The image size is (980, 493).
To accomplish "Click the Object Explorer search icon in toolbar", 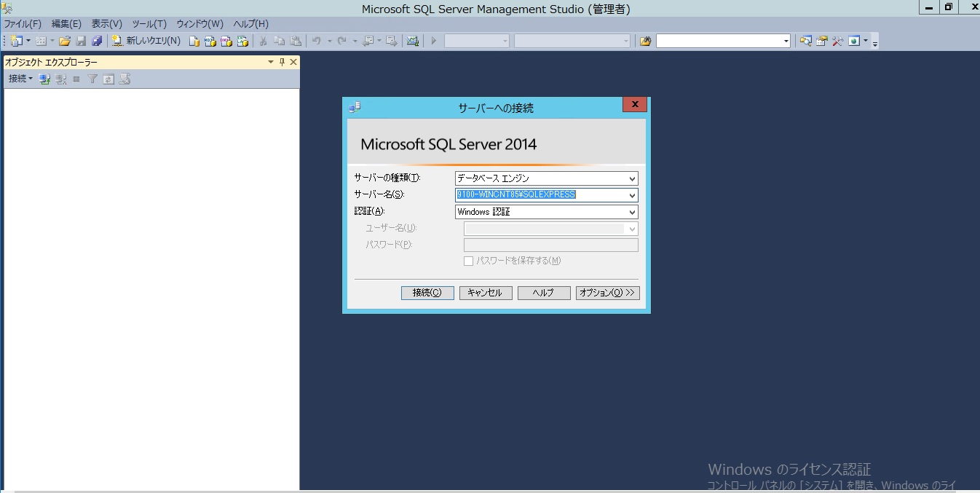I will coord(805,41).
